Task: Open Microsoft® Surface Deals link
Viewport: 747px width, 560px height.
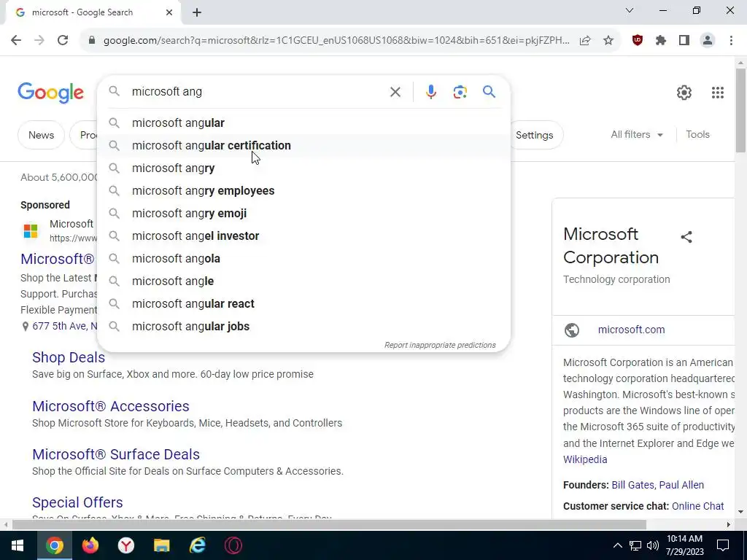Action: coord(116,454)
